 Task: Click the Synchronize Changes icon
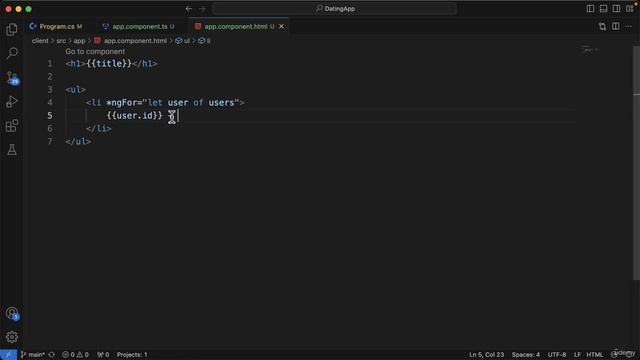(52, 355)
